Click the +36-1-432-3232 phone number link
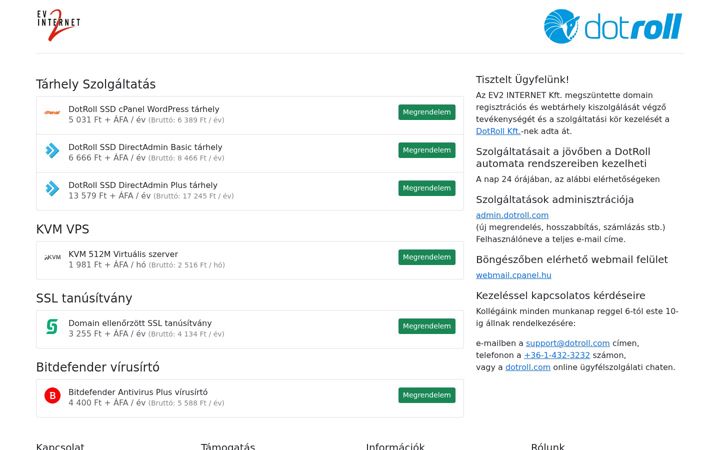This screenshot has width=720, height=450. coord(557,355)
